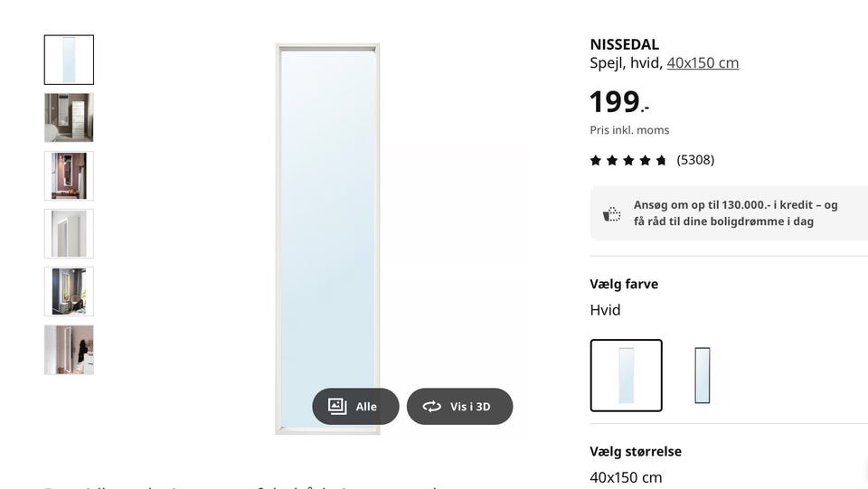Select the first white mirror thumbnail
Viewport: 868px width, 489px height.
[x=69, y=60]
